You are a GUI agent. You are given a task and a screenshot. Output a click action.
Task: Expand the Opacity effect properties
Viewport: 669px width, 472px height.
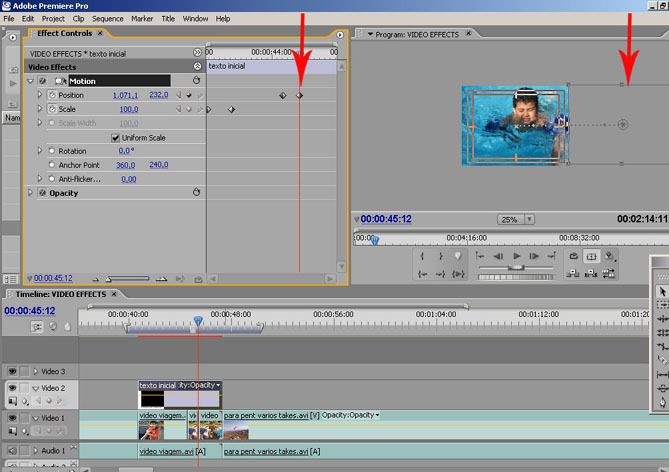(x=31, y=192)
